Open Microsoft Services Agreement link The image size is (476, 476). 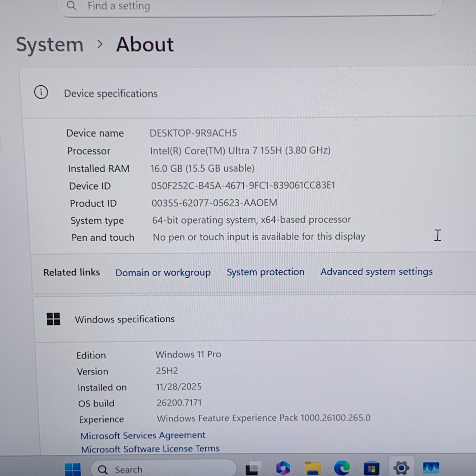pos(143,435)
